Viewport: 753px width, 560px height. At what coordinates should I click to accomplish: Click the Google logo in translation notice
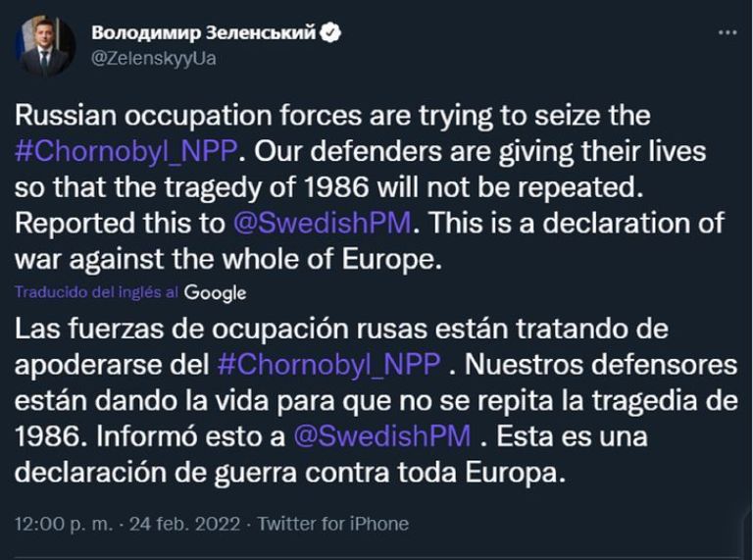coord(215,292)
